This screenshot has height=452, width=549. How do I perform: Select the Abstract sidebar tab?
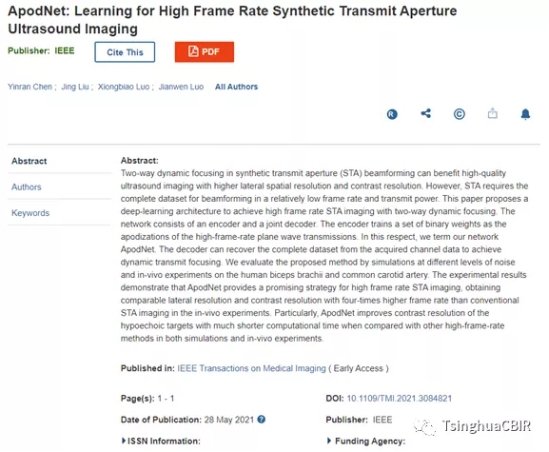pos(29,161)
